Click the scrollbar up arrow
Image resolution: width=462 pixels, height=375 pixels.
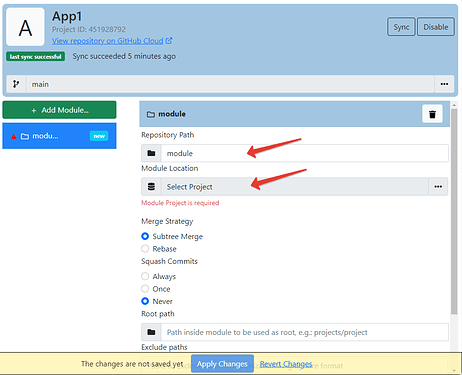click(454, 105)
